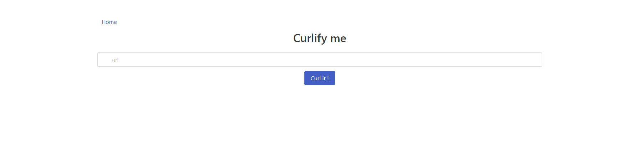Click the Curl it ! button

pos(319,78)
